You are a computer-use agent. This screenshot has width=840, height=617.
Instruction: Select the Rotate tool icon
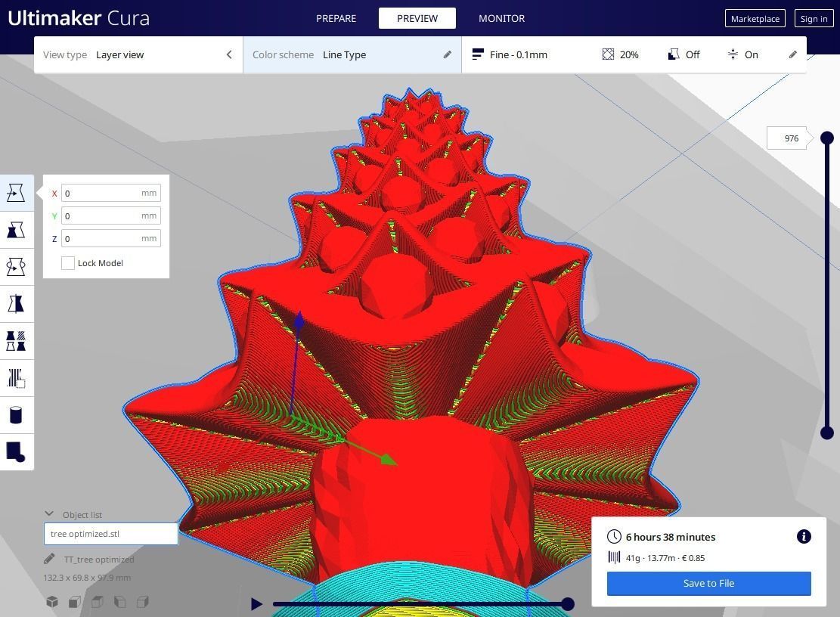click(x=16, y=267)
